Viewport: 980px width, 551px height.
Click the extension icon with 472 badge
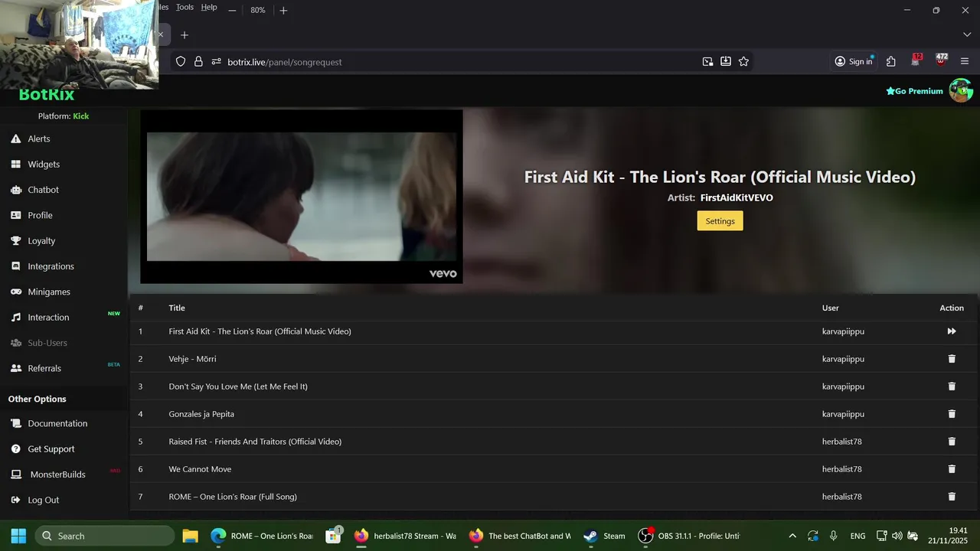click(x=941, y=60)
